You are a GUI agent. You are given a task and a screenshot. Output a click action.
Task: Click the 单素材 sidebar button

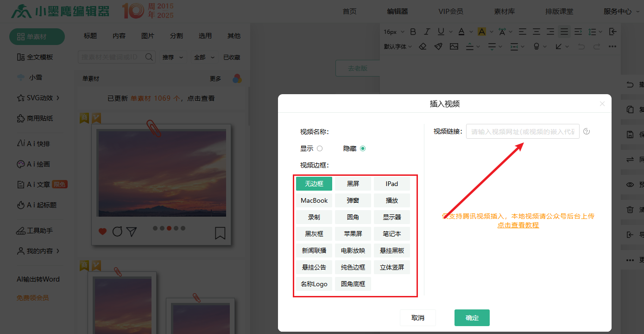37,37
